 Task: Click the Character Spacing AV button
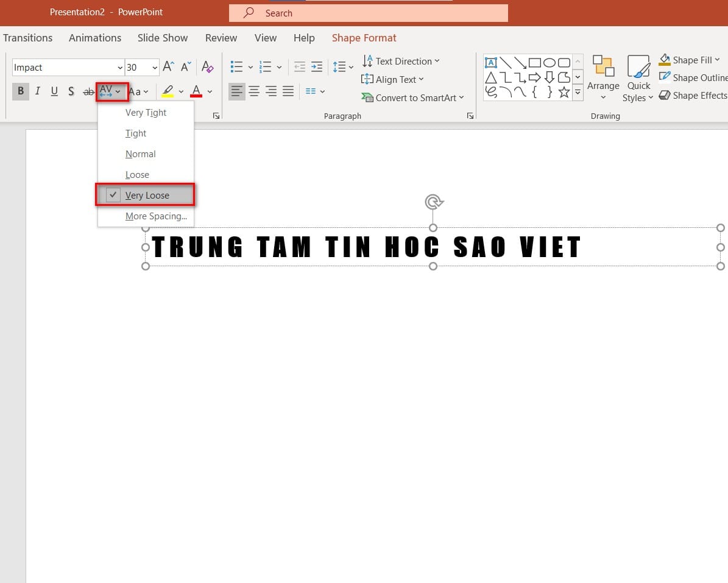point(110,91)
